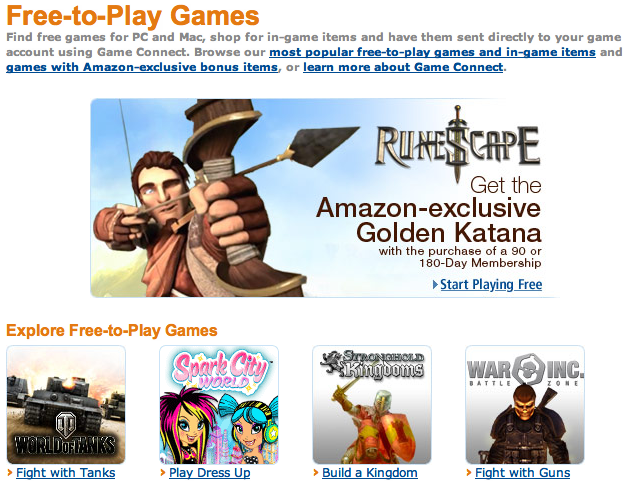Click learn more about Game Connect link
Screen dimensions: 636x487
coord(403,67)
